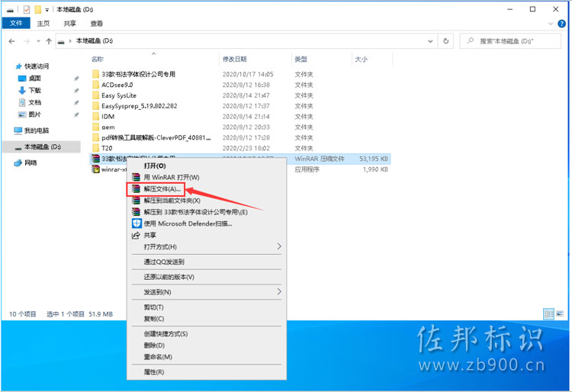The image size is (572, 392).
Task: Click the new folder icon in the title bar
Action: coord(37,9)
